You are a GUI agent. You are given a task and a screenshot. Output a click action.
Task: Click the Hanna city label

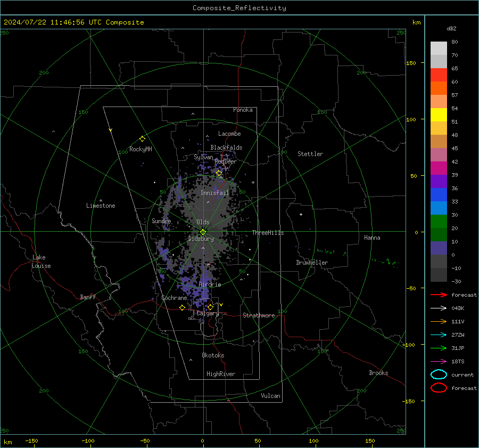[x=372, y=238]
